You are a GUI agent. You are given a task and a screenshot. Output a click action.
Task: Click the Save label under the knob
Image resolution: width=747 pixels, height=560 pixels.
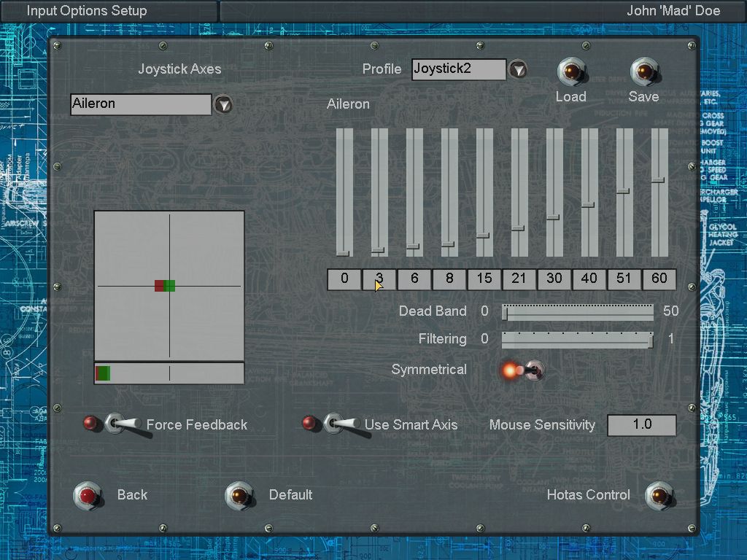tap(643, 97)
